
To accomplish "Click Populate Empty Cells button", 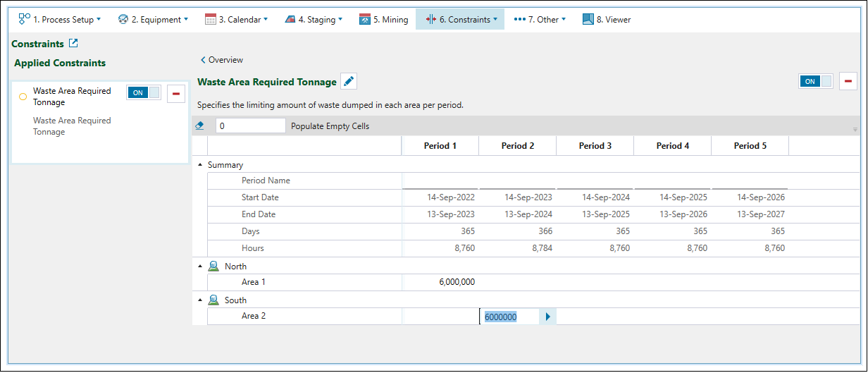I will (x=330, y=126).
